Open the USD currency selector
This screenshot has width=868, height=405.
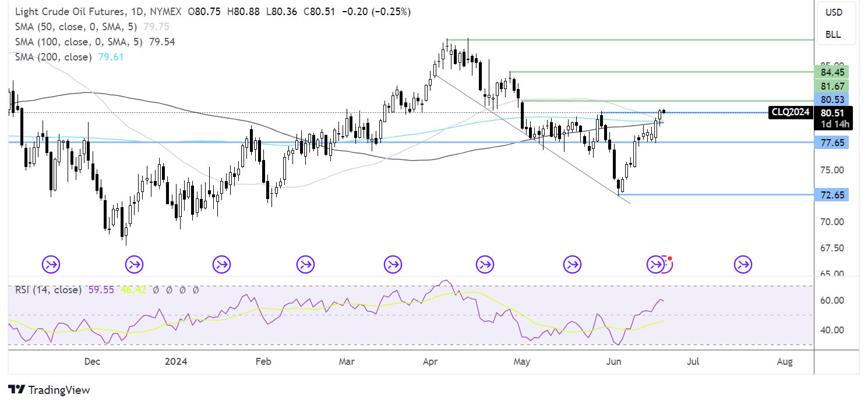coord(833,12)
